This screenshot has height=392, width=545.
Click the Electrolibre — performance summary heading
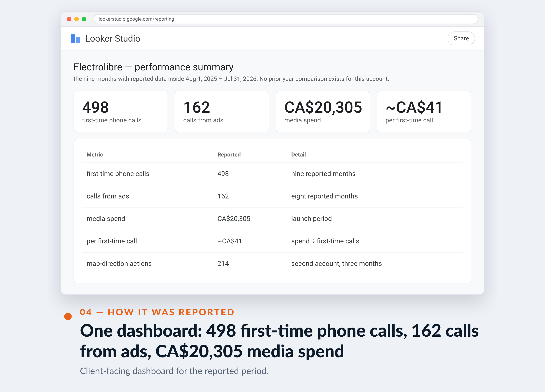(x=153, y=67)
